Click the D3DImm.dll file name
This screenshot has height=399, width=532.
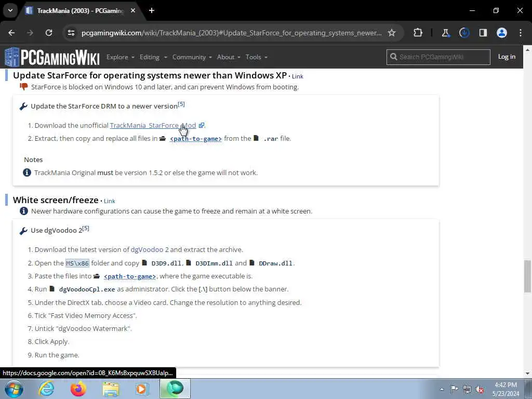214,263
